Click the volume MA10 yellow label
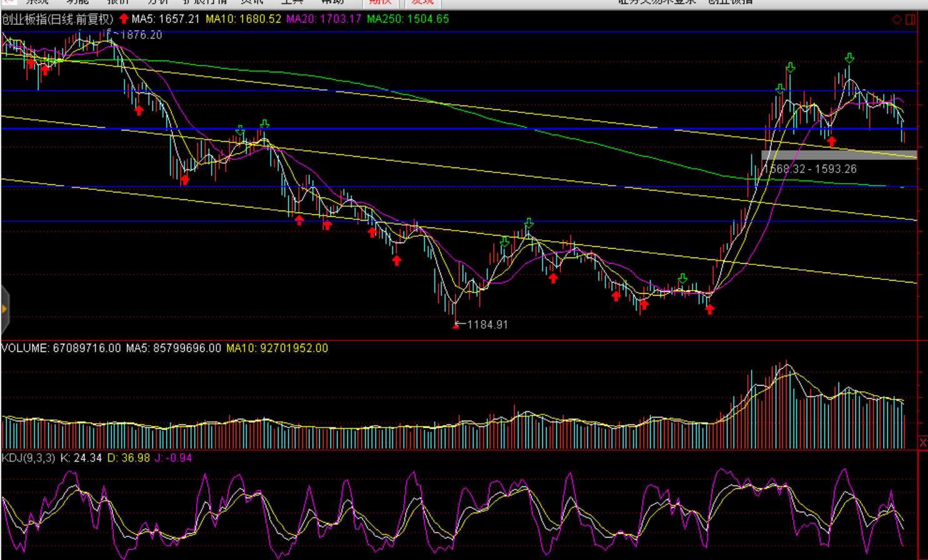The height and width of the screenshot is (560, 928). [x=277, y=348]
